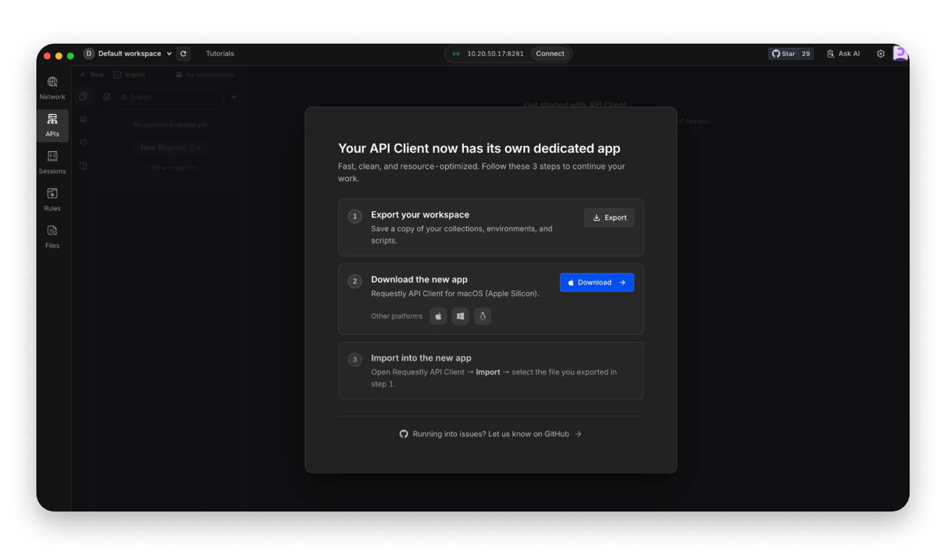
Task: Open the Ask AI assistant
Action: tap(844, 53)
